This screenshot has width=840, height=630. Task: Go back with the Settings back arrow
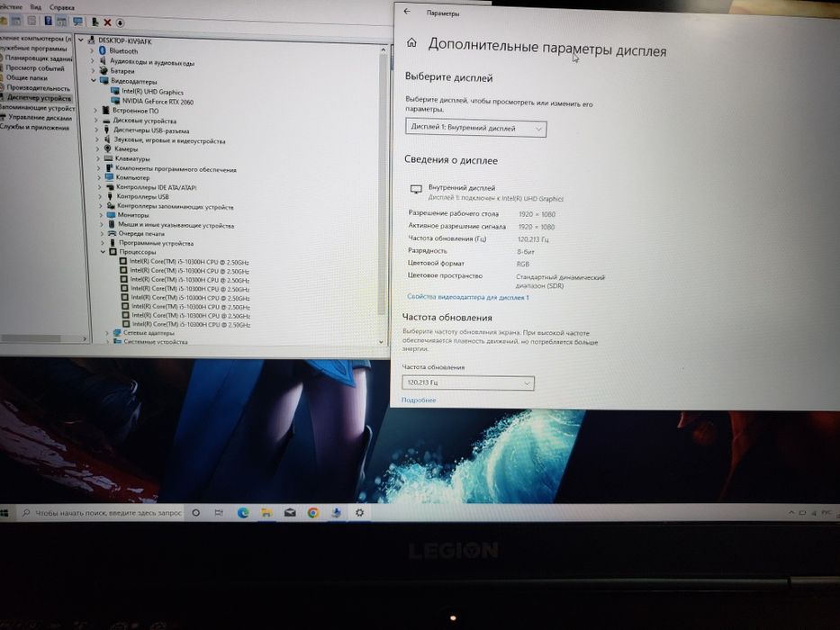pyautogui.click(x=407, y=11)
